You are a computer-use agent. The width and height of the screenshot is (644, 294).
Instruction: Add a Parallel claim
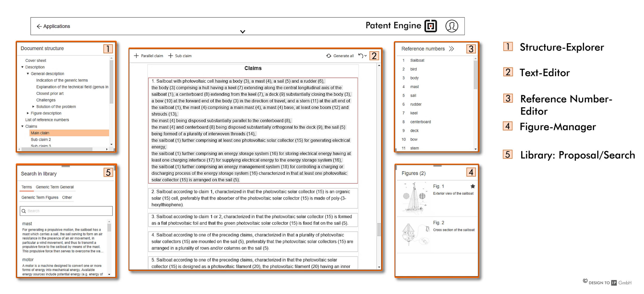point(148,56)
